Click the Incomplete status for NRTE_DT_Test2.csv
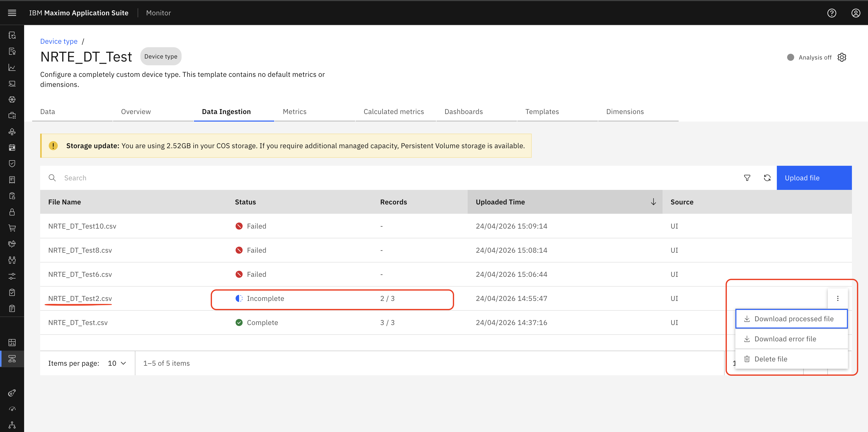868x432 pixels. click(259, 299)
